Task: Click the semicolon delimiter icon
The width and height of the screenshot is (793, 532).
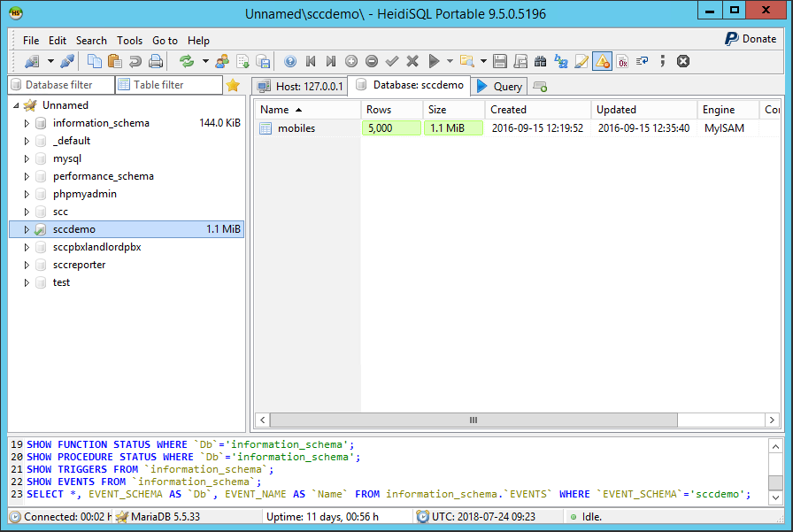Action: [663, 62]
